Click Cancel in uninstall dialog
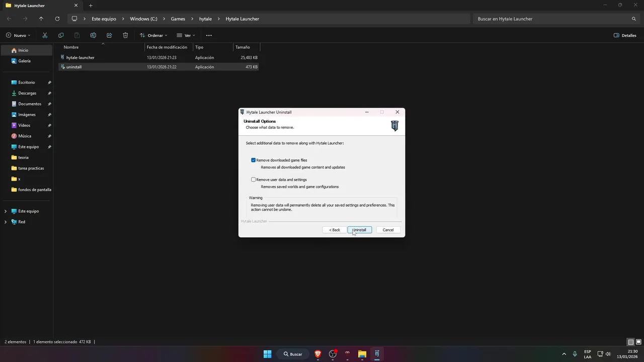 coord(388,230)
